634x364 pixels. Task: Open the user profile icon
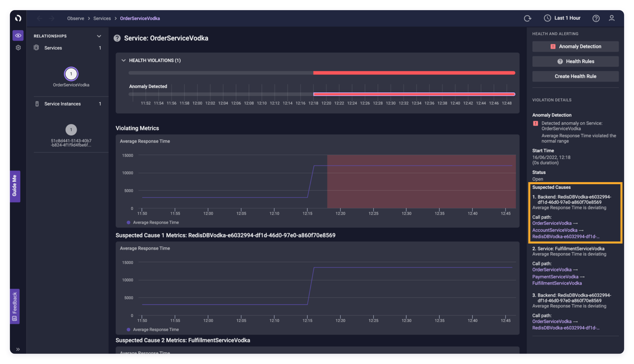point(611,18)
